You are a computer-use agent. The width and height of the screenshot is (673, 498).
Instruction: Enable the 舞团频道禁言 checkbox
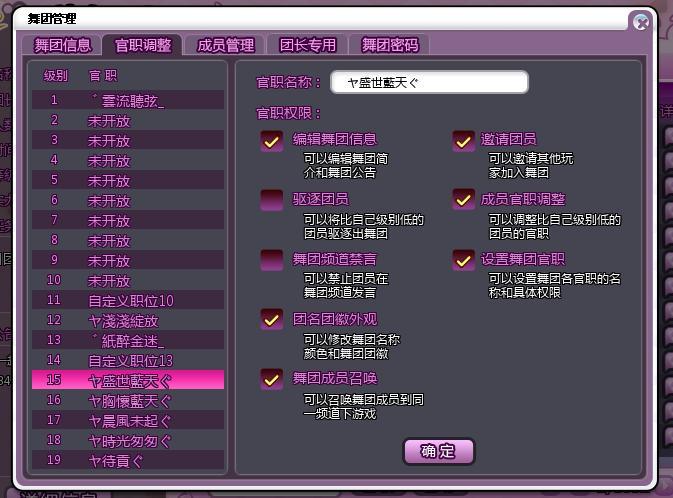pyautogui.click(x=271, y=260)
